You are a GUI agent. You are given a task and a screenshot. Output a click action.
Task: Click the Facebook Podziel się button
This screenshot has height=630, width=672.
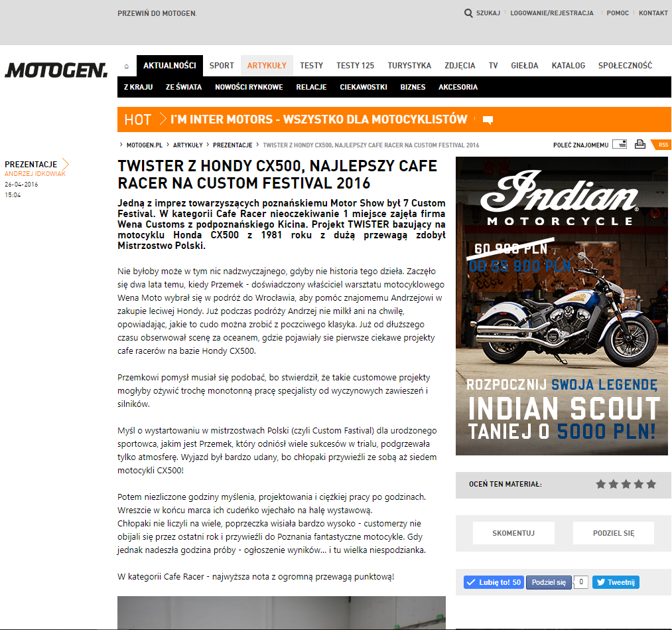click(x=549, y=582)
